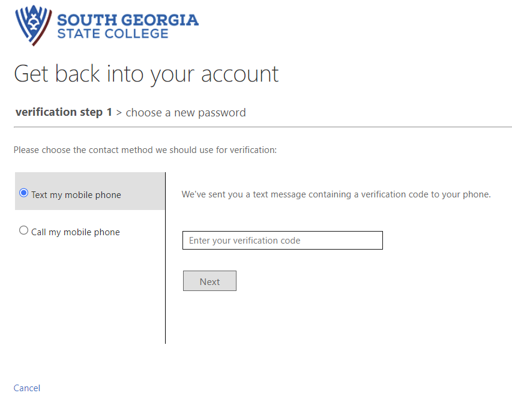
Task: Click the "SOUTH GEORGIA" logo text
Action: 127,20
